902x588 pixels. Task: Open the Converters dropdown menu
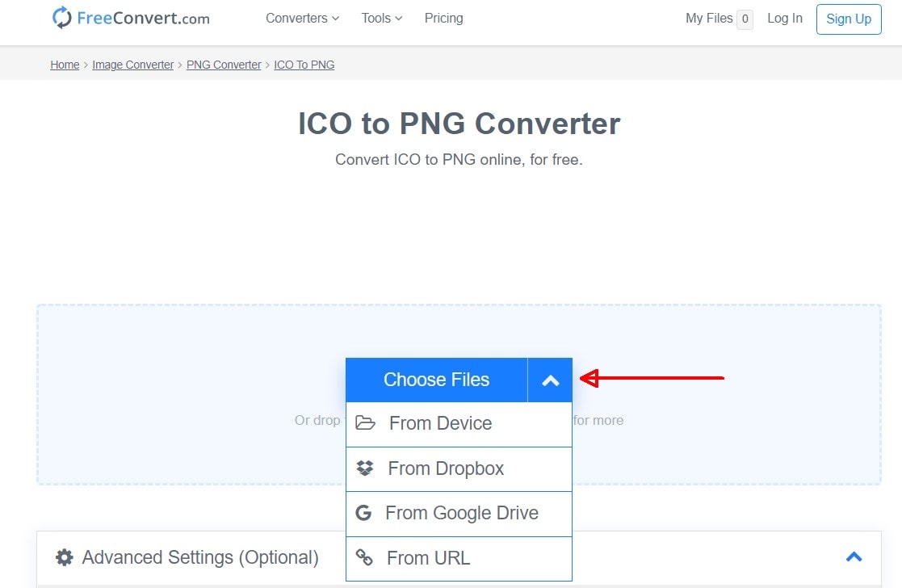pyautogui.click(x=302, y=18)
